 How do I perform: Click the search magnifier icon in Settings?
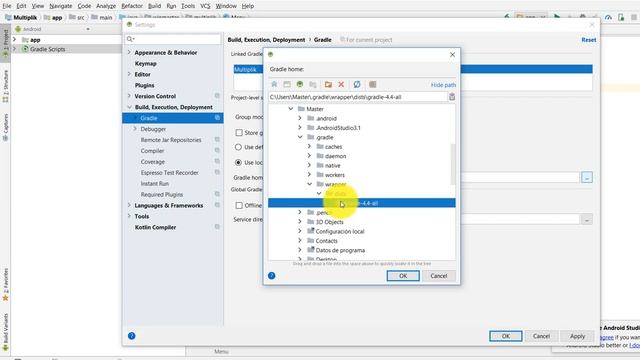click(x=130, y=39)
